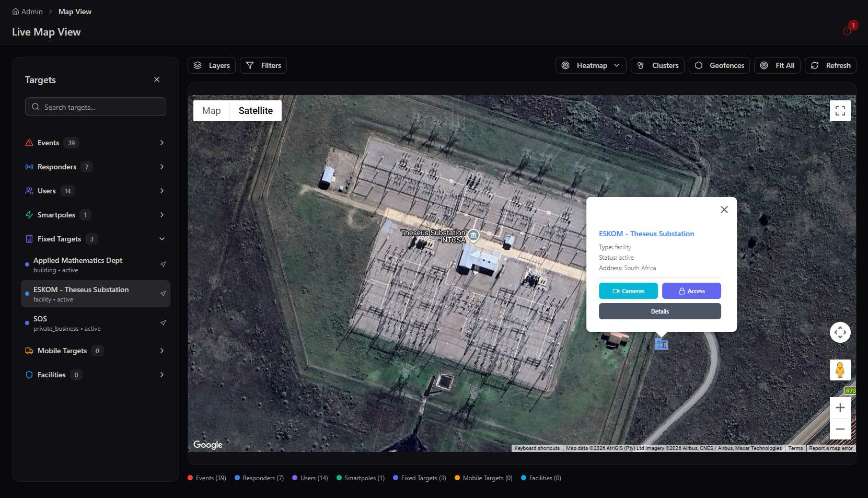Open map Terms link
Image resolution: width=868 pixels, height=498 pixels.
pyautogui.click(x=795, y=448)
